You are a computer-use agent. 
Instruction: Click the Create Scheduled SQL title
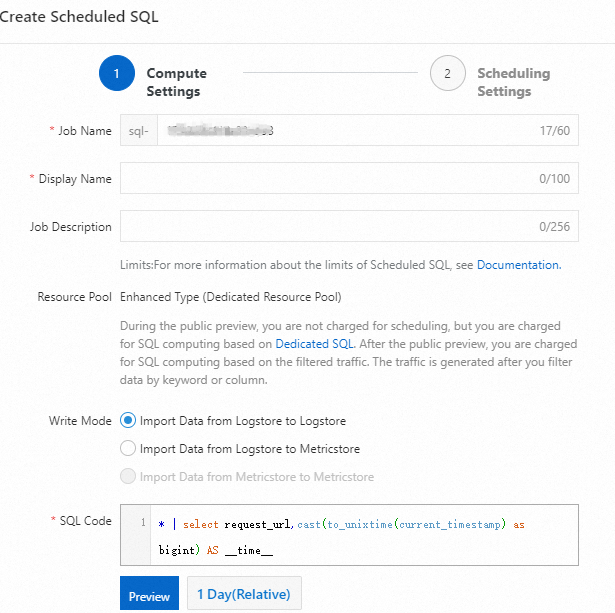click(x=80, y=17)
